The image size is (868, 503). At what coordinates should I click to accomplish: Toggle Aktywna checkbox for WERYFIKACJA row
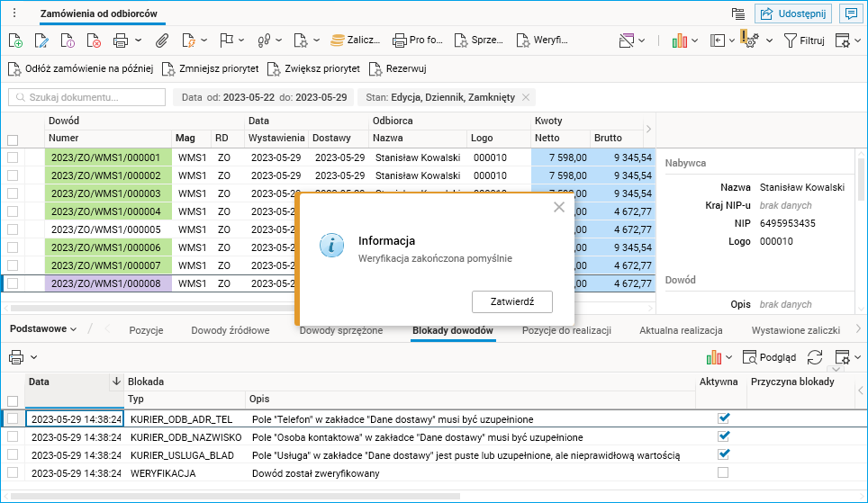point(723,472)
